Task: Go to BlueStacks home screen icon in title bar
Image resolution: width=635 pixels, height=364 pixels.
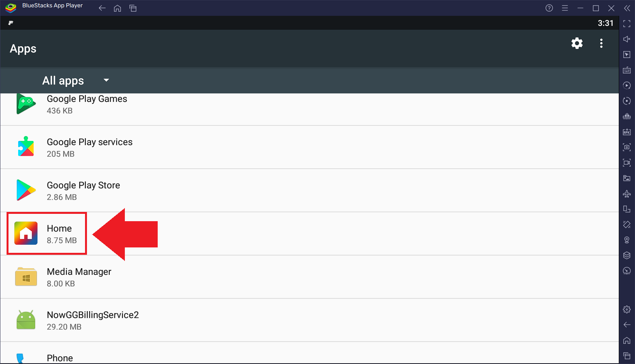Action: (117, 8)
